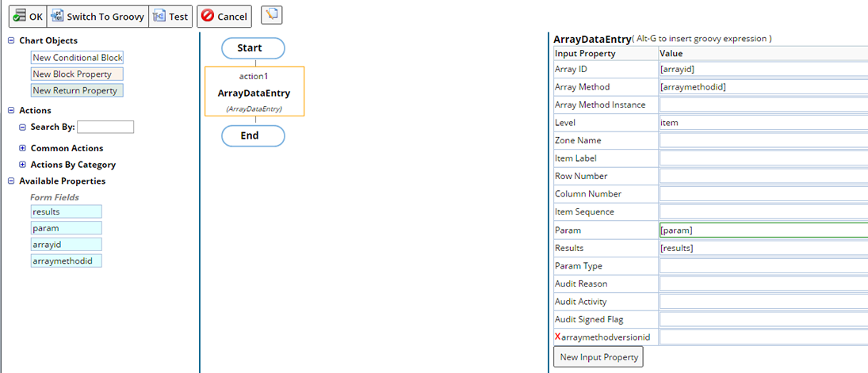Click New Conditional Block chart object
The image size is (868, 373).
tap(77, 58)
